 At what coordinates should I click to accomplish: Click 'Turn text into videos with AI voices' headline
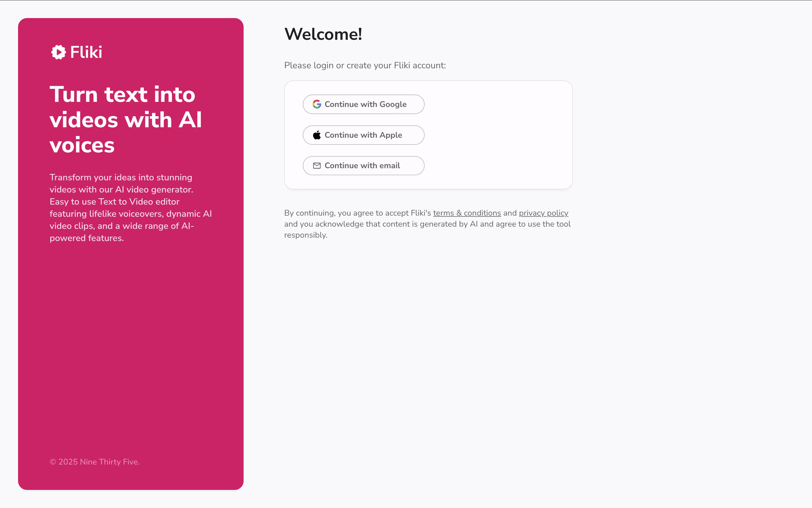coord(126,119)
